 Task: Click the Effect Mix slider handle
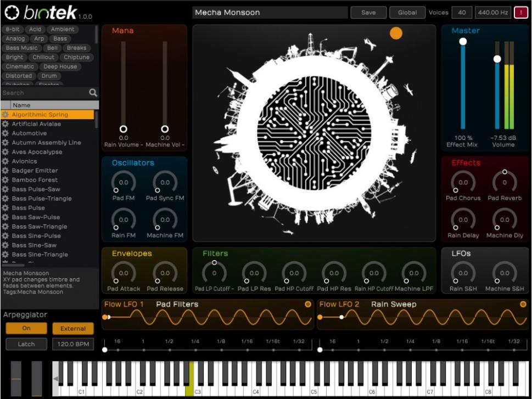tap(463, 42)
